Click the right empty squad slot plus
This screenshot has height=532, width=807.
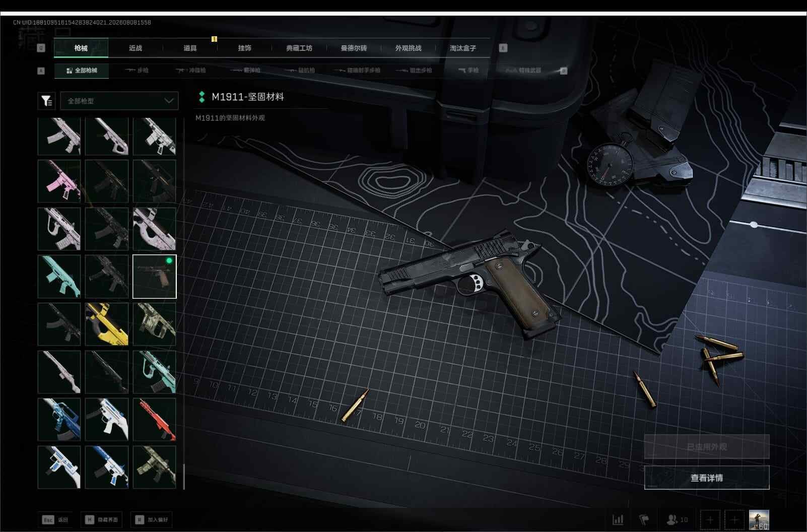pyautogui.click(x=734, y=519)
